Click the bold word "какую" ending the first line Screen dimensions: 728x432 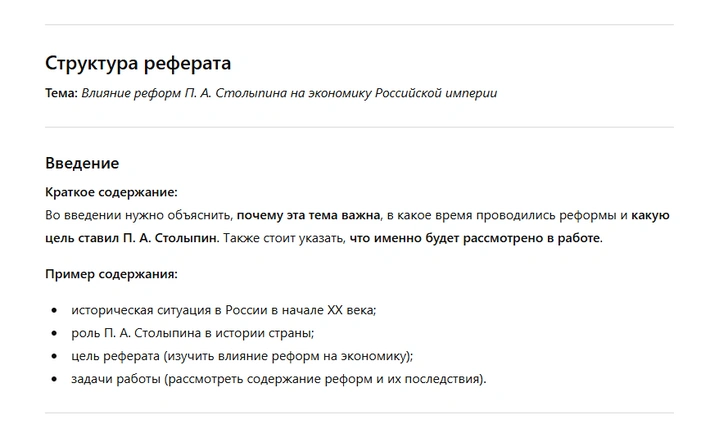point(650,215)
